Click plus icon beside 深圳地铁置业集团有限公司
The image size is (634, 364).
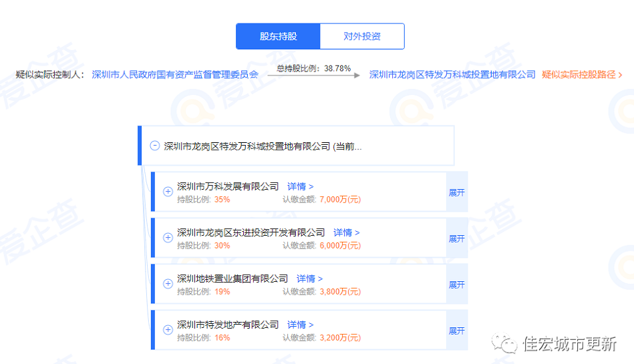(x=168, y=284)
